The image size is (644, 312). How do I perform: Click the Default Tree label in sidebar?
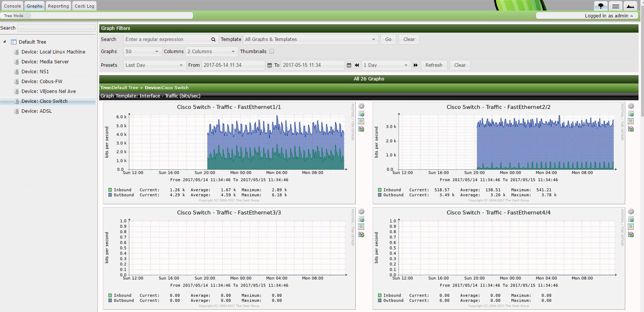tap(32, 42)
